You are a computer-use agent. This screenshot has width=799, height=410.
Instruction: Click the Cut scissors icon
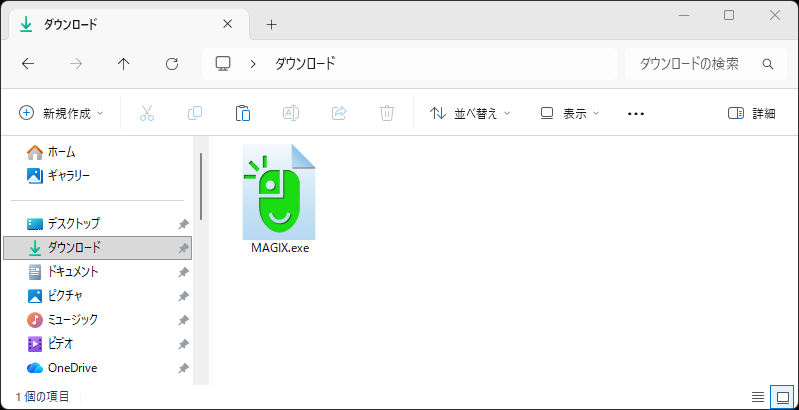coord(147,113)
